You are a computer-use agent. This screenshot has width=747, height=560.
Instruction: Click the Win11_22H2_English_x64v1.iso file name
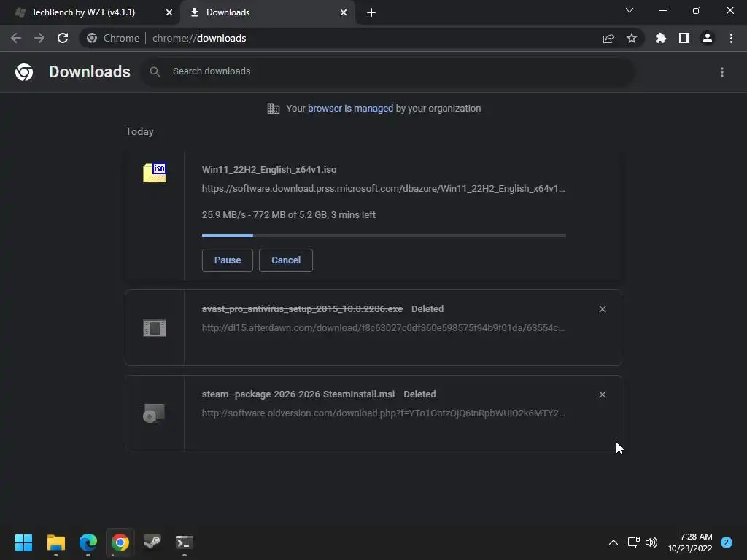(x=269, y=169)
